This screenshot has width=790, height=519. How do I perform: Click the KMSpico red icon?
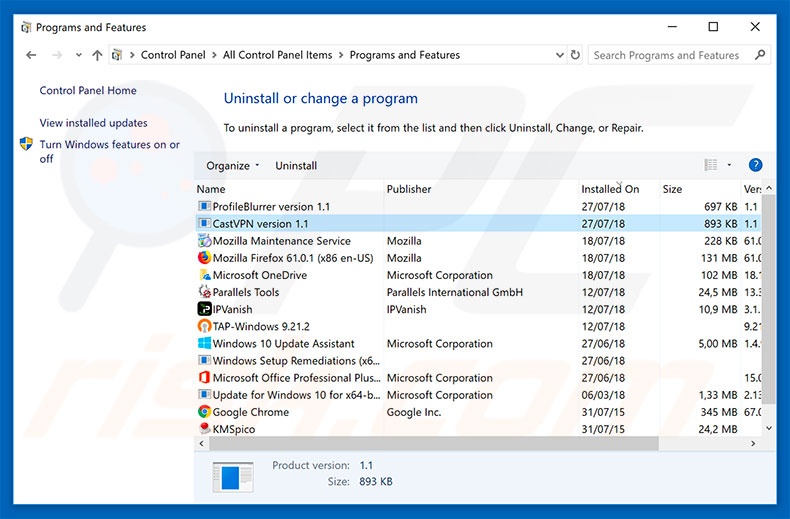(204, 429)
